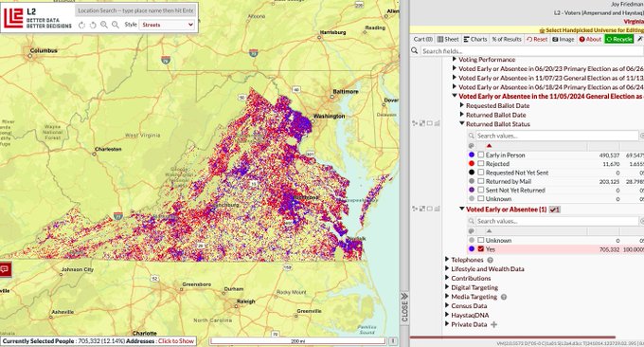This screenshot has width=644, height=347.
Task: Click the blue color swatch for Early in Person
Action: tap(472, 155)
